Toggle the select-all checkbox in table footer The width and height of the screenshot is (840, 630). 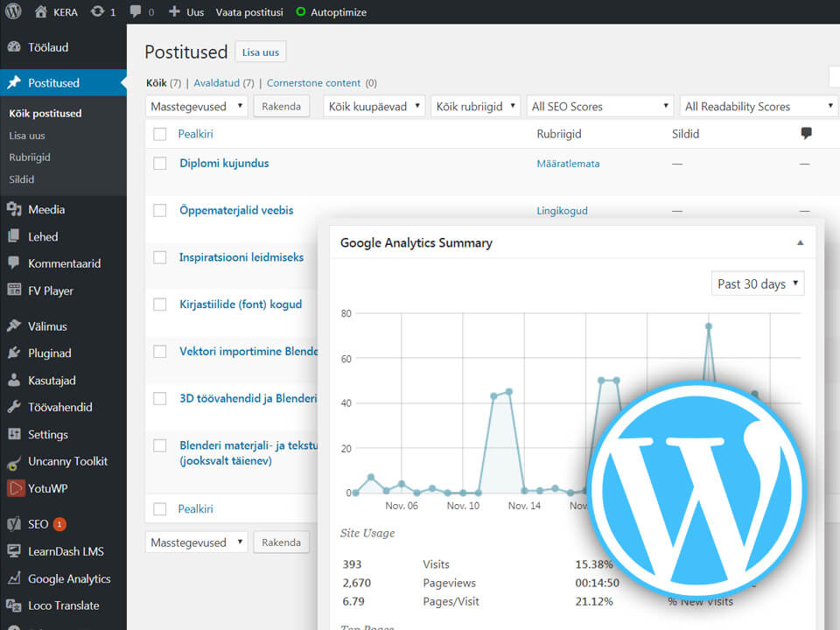tap(159, 509)
